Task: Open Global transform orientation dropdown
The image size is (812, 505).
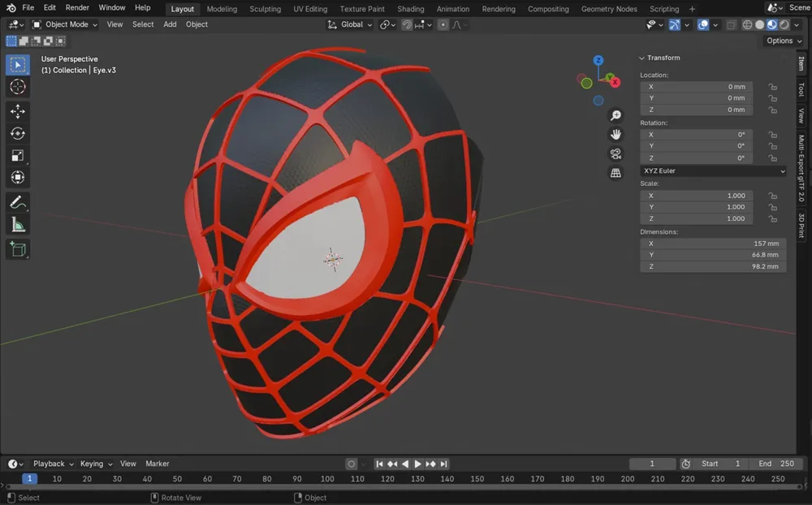Action: (350, 25)
